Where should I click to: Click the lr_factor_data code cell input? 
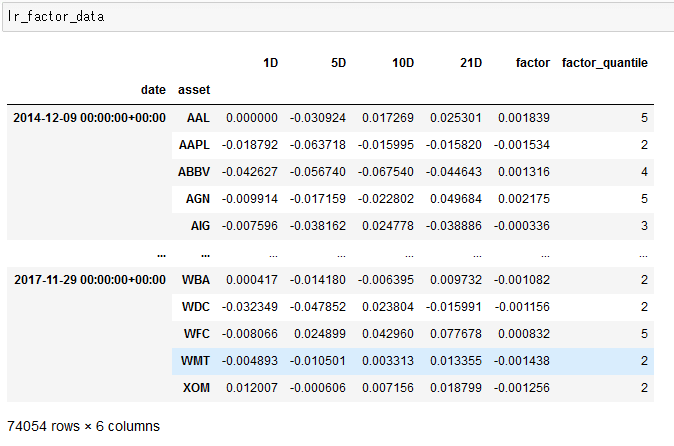337,17
